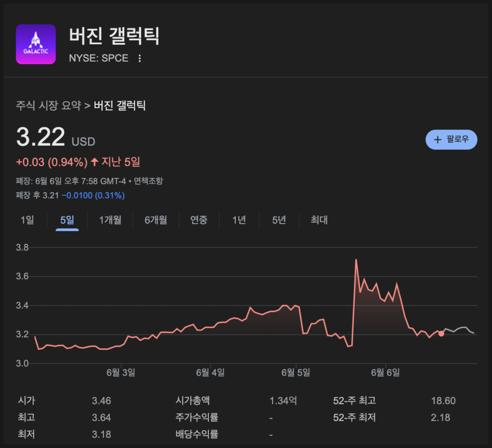Click the 6월 5일 date axis label
The height and width of the screenshot is (448, 492).
point(295,373)
